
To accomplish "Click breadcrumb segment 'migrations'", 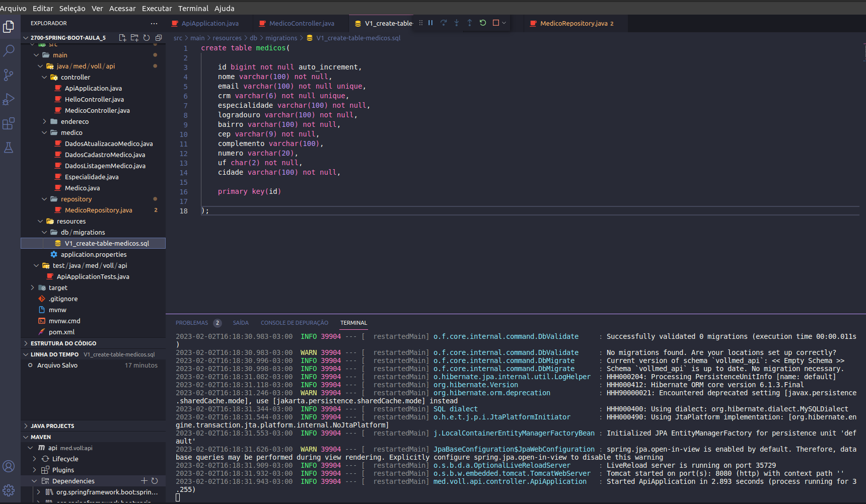I will coord(281,38).
